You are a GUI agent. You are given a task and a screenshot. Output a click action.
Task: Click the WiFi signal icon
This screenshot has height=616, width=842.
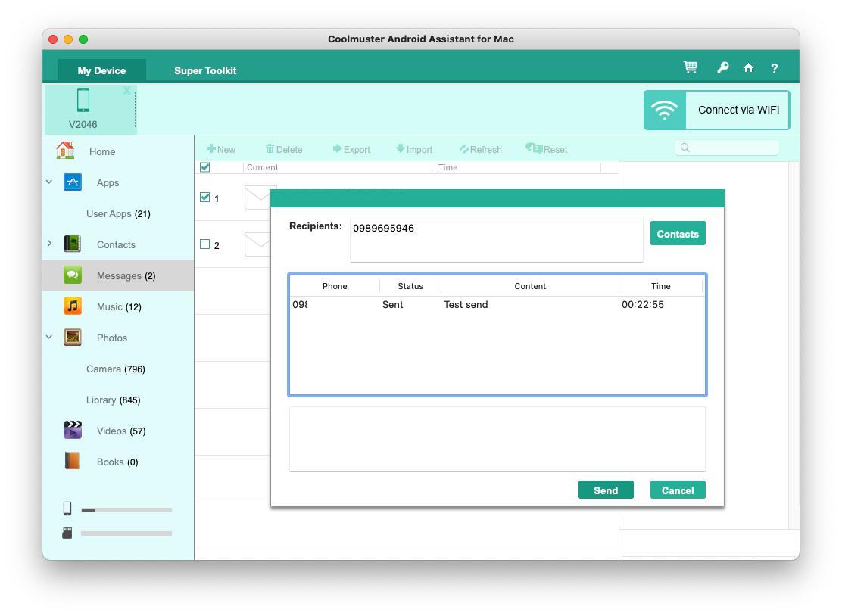coord(664,110)
